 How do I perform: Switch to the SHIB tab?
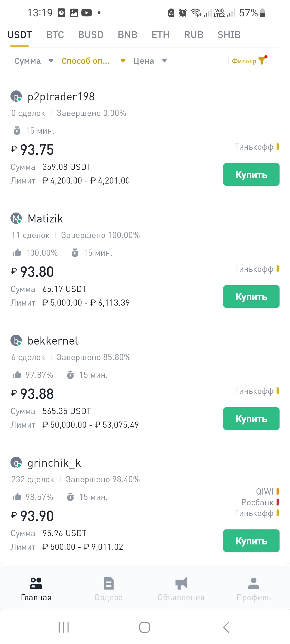point(229,35)
